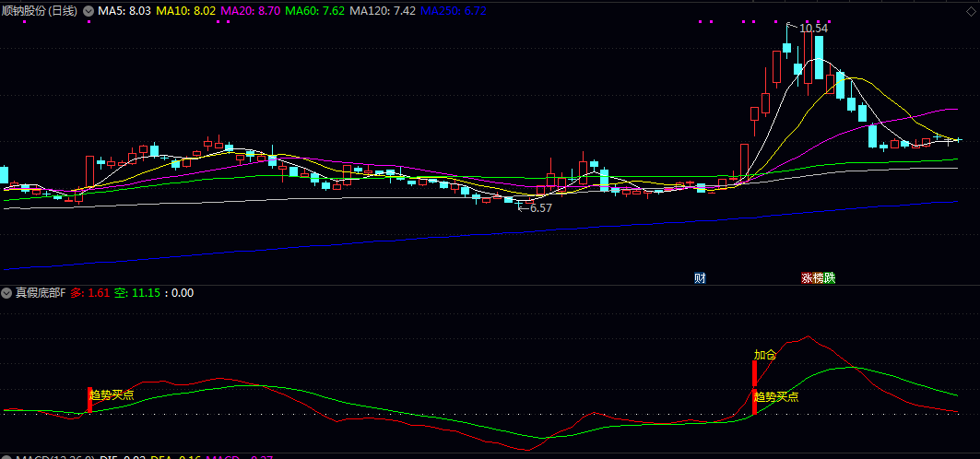Click the 6.57 low price marker
Screen dimensions: 980x459
[537, 208]
